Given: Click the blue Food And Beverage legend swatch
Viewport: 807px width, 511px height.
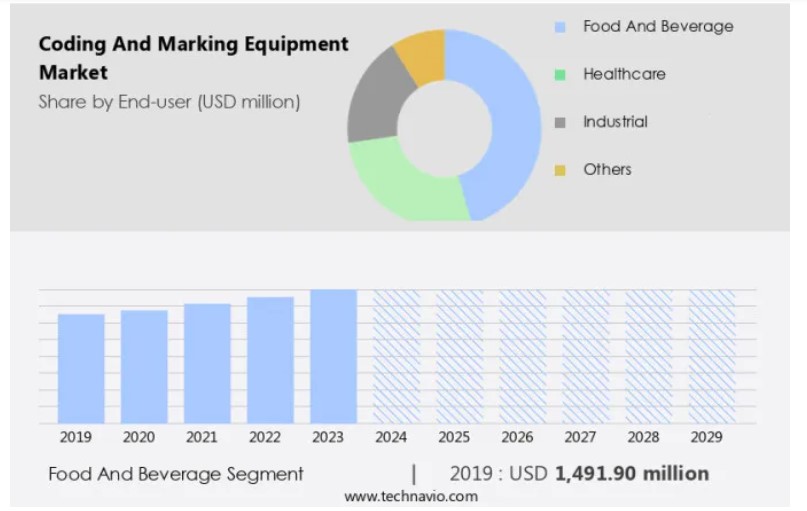Looking at the screenshot, I should 560,27.
